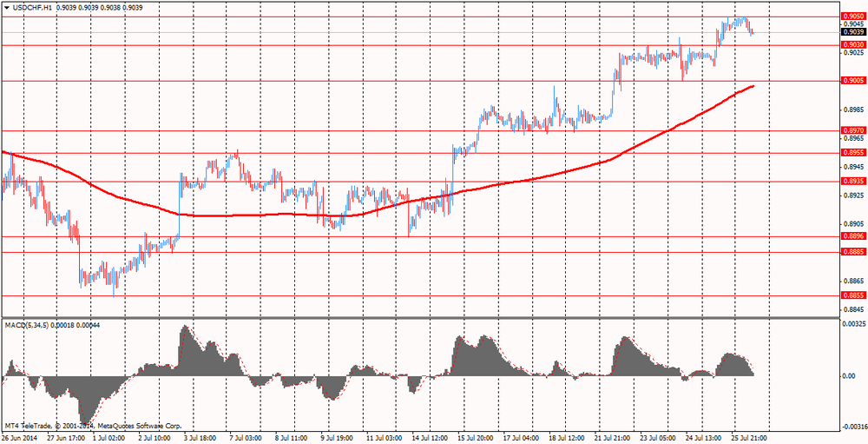Click the MT4 TeleTrade copyright text
Screen dimensions: 868x444
tap(93, 426)
